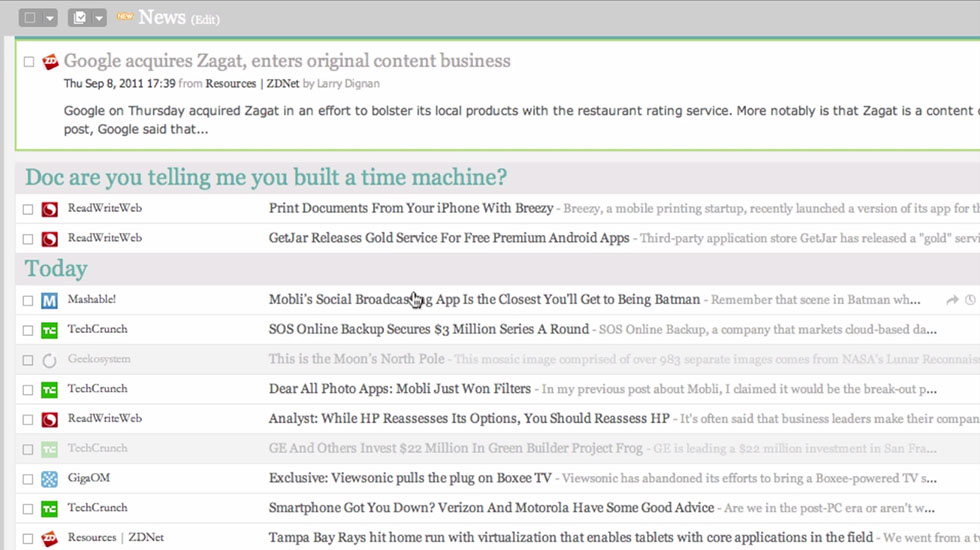Open the headline Google acquires Zagat, enters original content business
The width and height of the screenshot is (980, 550).
pyautogui.click(x=287, y=61)
